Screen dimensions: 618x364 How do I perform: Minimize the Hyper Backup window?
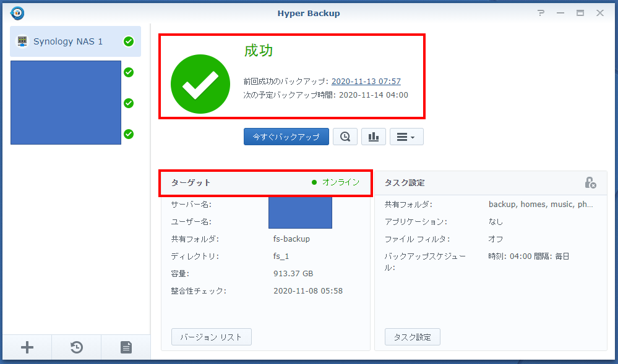click(x=560, y=13)
